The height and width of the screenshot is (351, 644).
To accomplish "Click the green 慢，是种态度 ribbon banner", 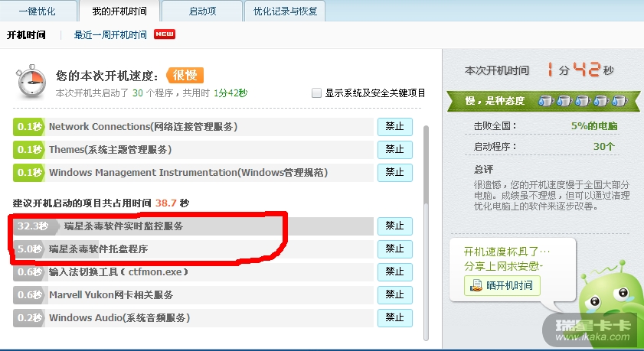I will point(544,101).
